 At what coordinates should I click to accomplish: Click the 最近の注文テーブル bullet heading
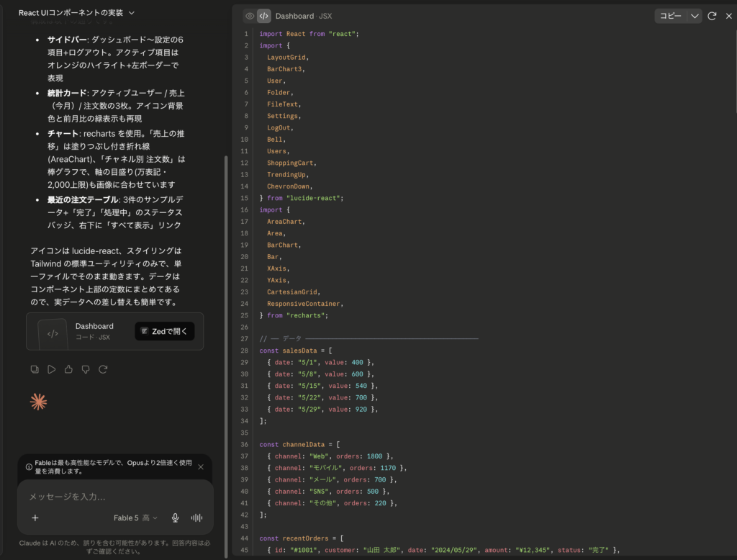click(x=83, y=200)
